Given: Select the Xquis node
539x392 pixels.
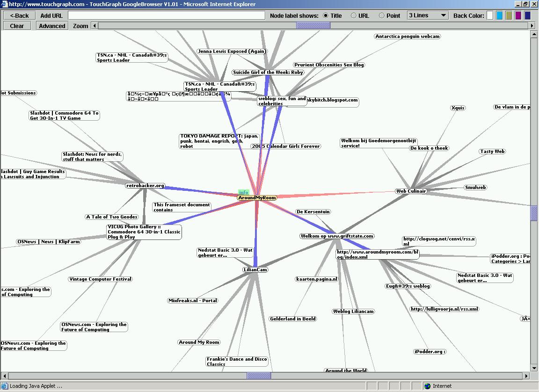Looking at the screenshot, I should point(458,108).
